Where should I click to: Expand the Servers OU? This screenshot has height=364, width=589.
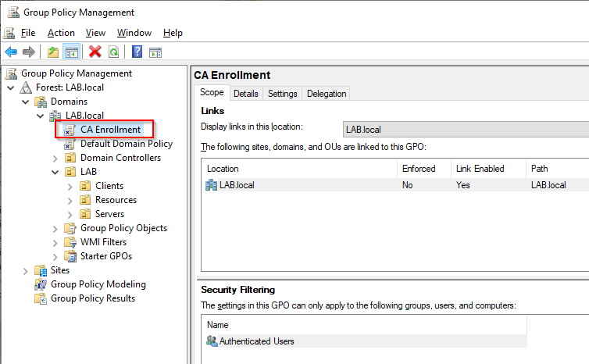pyautogui.click(x=70, y=215)
